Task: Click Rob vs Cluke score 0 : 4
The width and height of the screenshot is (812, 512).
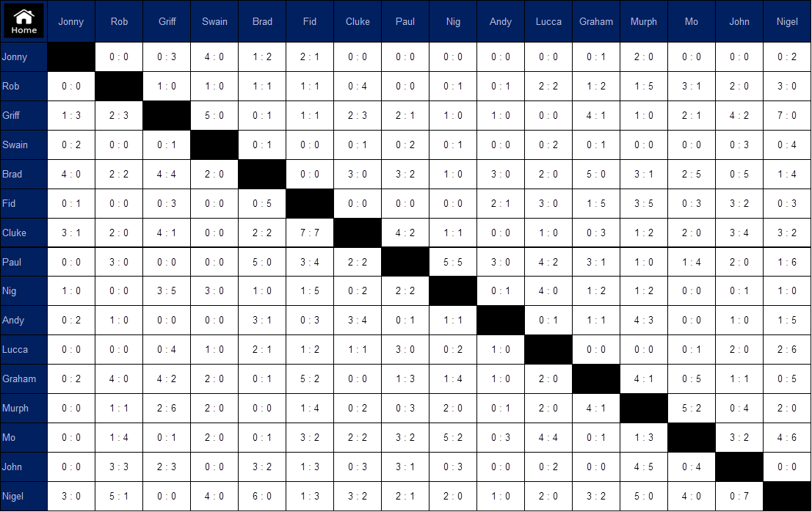Action: tap(358, 87)
